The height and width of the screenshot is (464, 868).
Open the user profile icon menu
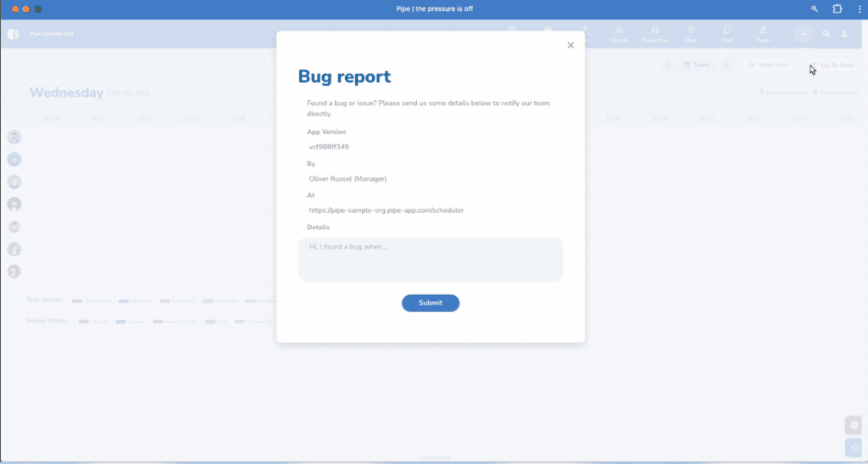(x=845, y=34)
